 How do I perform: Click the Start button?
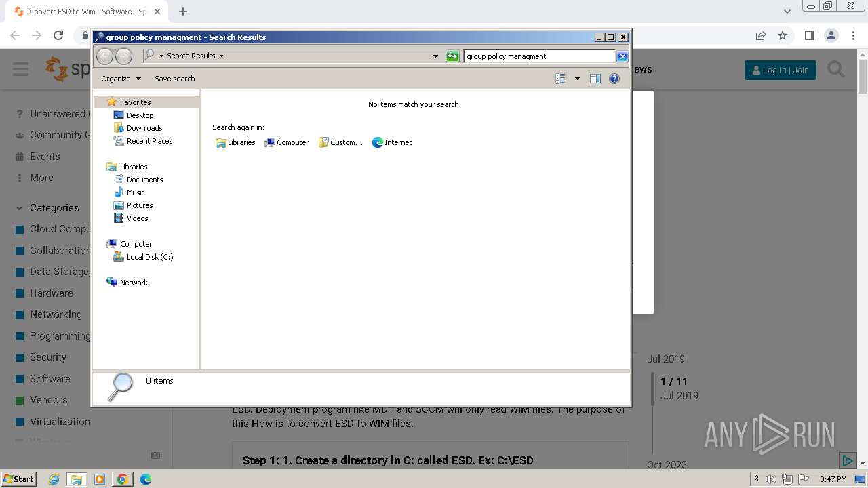18,479
